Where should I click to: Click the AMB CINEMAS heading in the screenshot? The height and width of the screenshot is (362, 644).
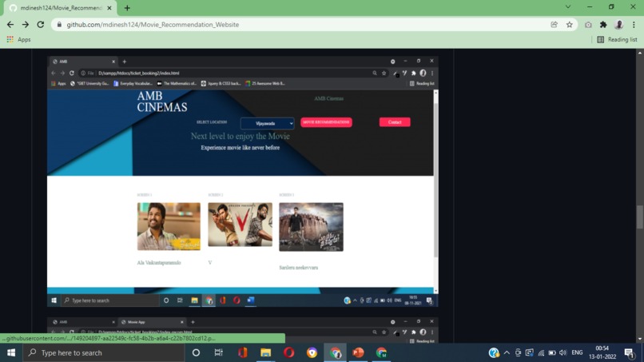[x=162, y=101]
